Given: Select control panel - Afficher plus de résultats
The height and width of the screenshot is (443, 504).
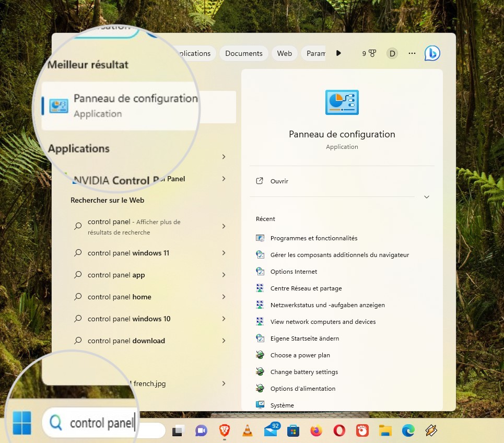Looking at the screenshot, I should (134, 227).
